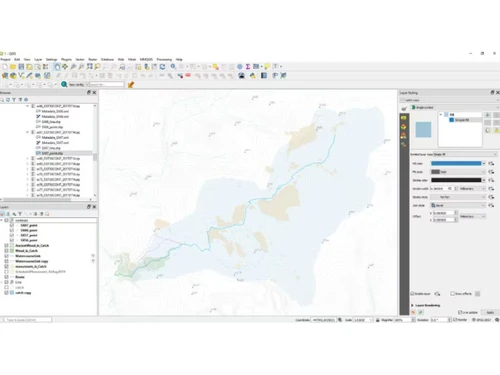Click the locator search field in the status bar
500x375 pixels.
(27, 320)
